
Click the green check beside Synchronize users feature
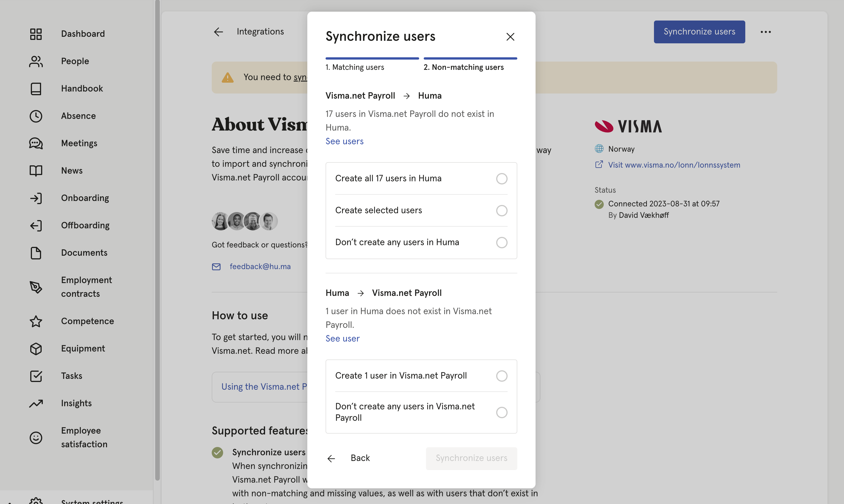point(217,453)
